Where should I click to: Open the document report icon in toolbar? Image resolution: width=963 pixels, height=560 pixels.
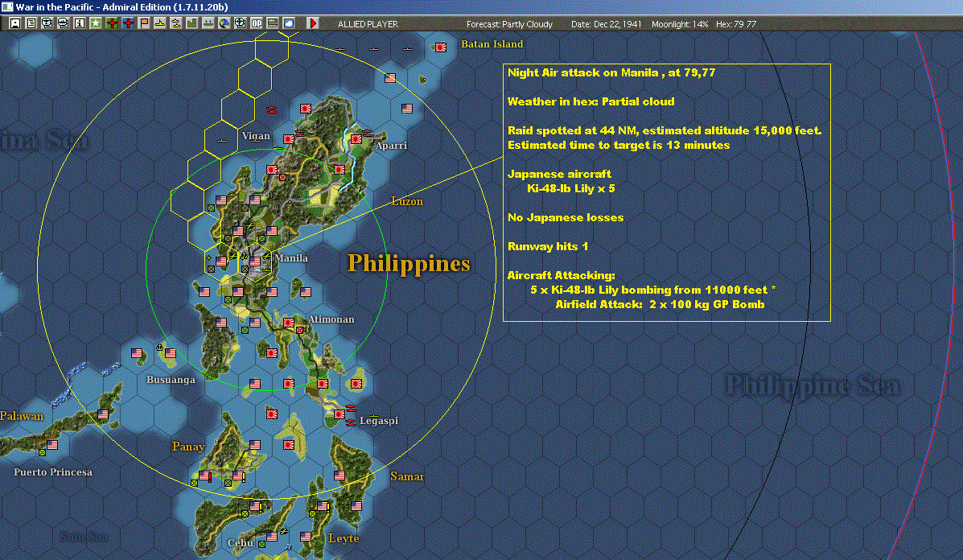tap(31, 23)
